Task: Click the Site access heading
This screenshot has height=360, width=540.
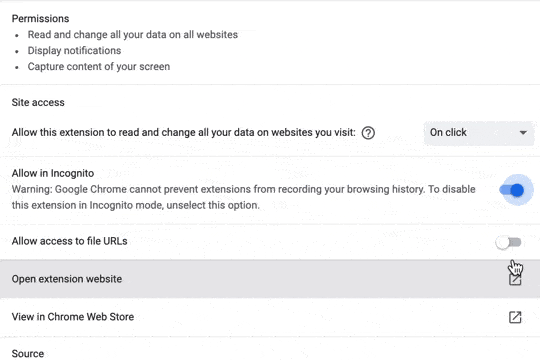Action: [38, 103]
